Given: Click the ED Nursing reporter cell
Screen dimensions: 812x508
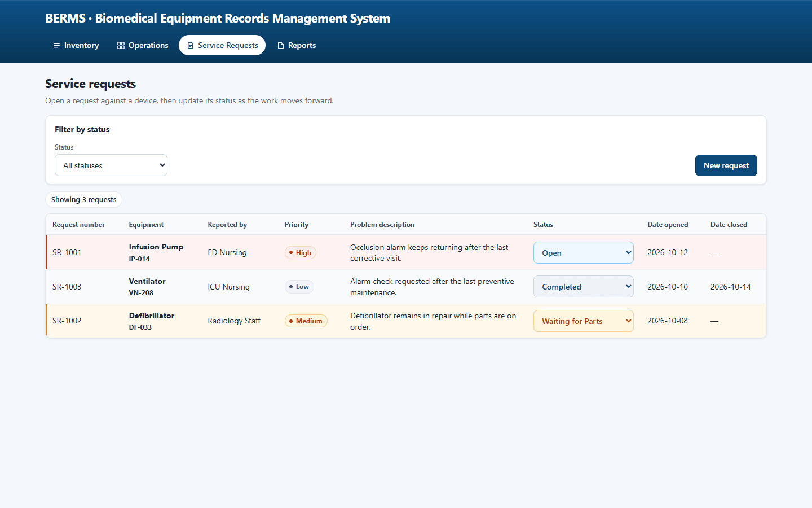Looking at the screenshot, I should (x=227, y=252).
